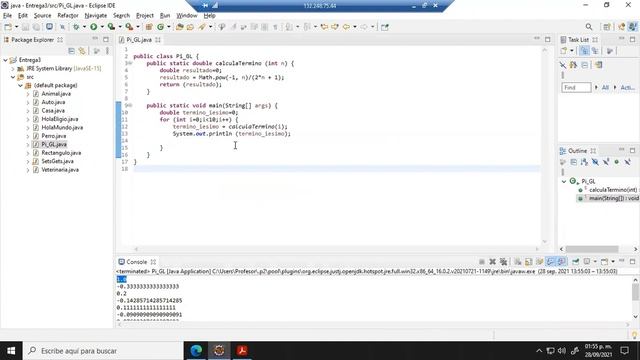
Task: Click the Clear Console icon
Action: coord(518,262)
